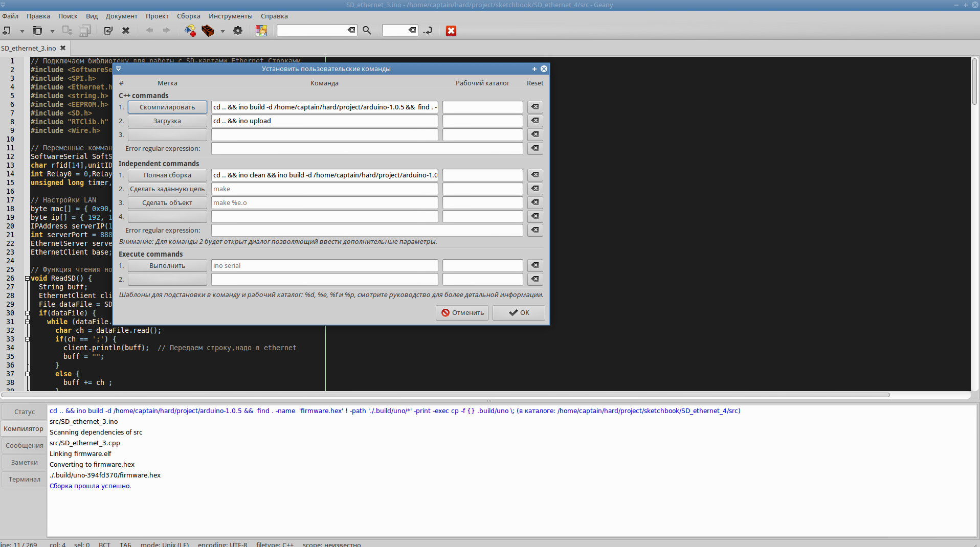This screenshot has width=980, height=547.
Task: Open the Инструменты menu
Action: click(x=231, y=16)
